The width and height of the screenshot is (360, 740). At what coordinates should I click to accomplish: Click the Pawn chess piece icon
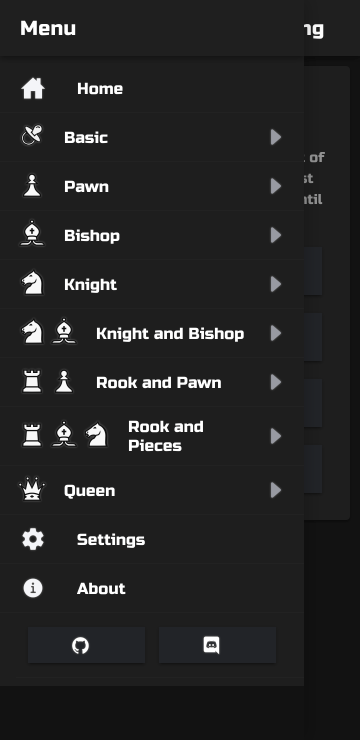click(32, 185)
